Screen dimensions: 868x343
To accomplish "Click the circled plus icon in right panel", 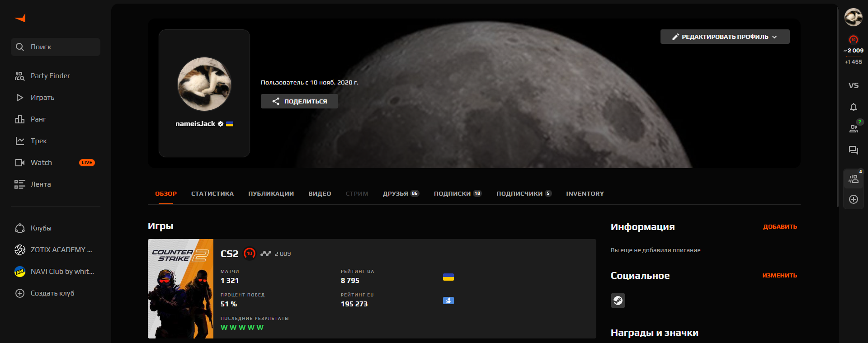I will [x=854, y=199].
